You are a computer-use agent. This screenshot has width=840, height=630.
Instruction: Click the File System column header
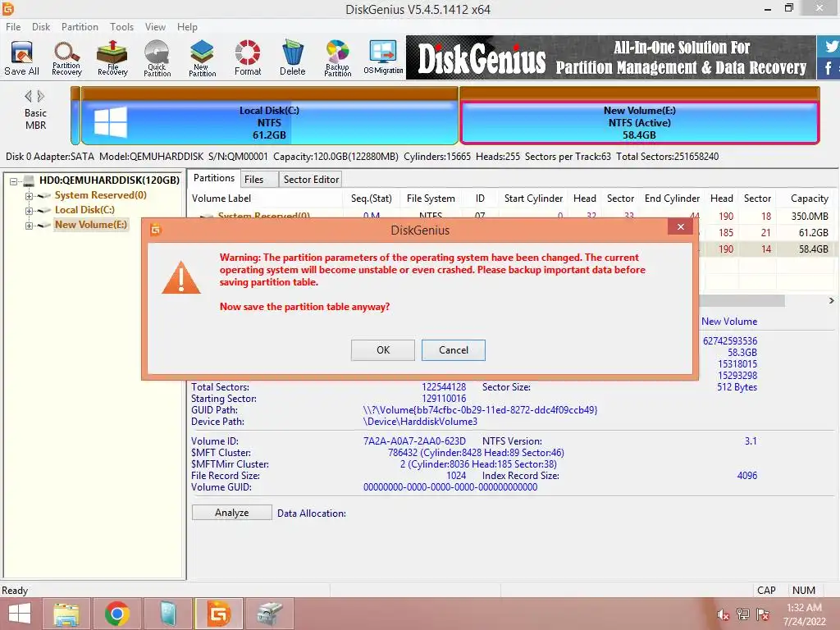pyautogui.click(x=431, y=199)
